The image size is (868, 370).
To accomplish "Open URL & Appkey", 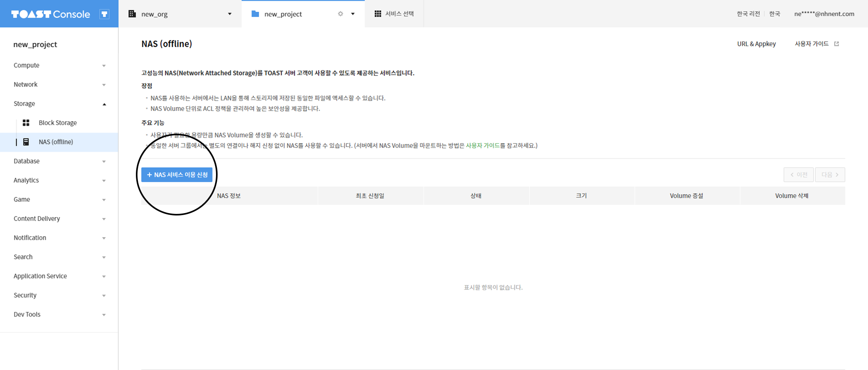I will click(756, 44).
